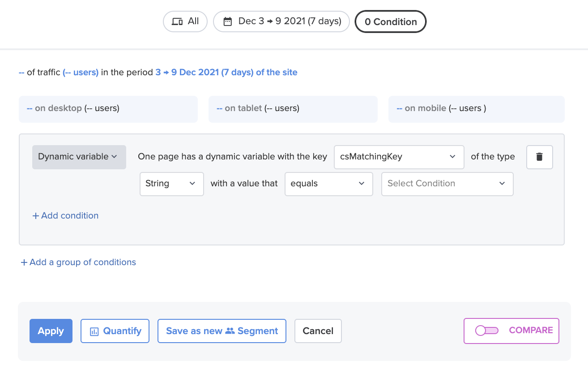Click the 'on tablet' traffic card
588x378 pixels.
(293, 109)
